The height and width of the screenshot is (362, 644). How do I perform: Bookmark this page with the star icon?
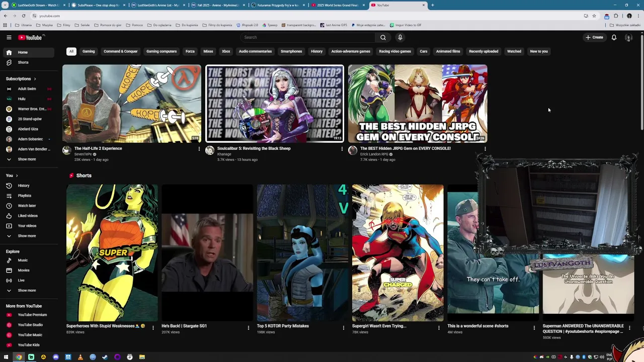(x=594, y=16)
